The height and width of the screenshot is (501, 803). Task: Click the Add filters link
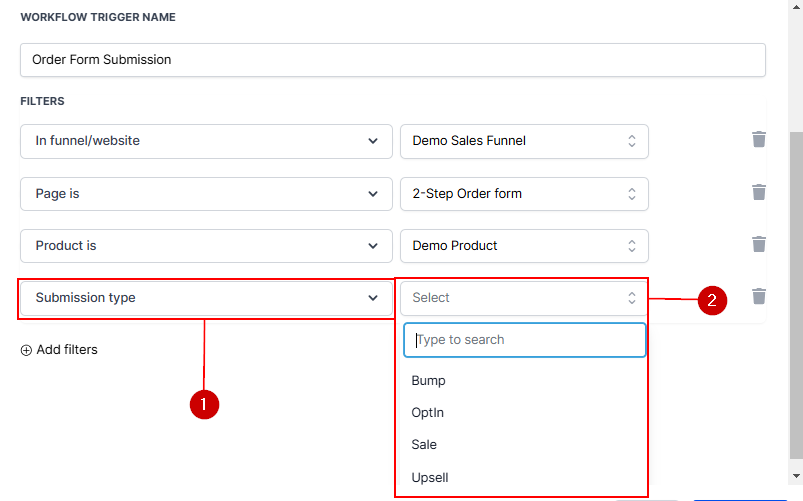pyautogui.click(x=66, y=350)
